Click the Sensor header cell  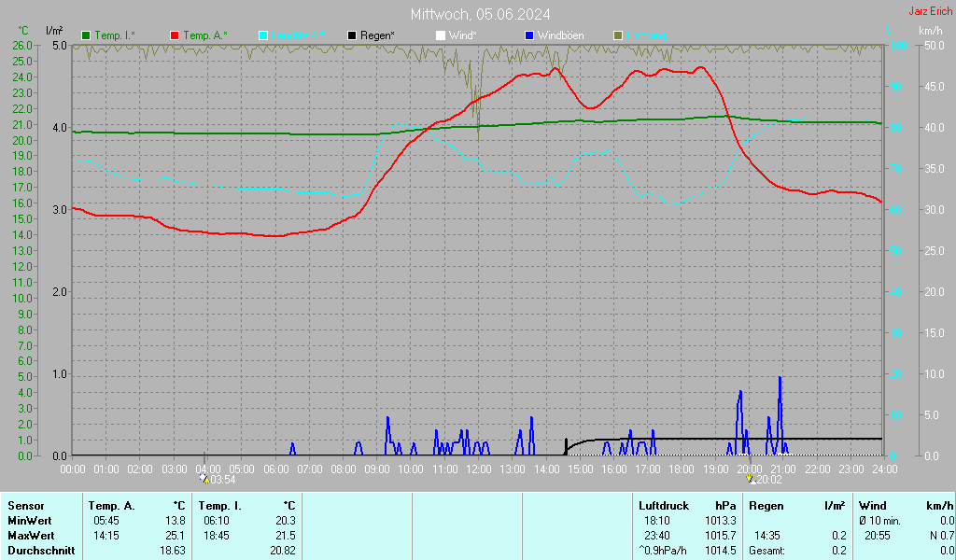[x=26, y=505]
